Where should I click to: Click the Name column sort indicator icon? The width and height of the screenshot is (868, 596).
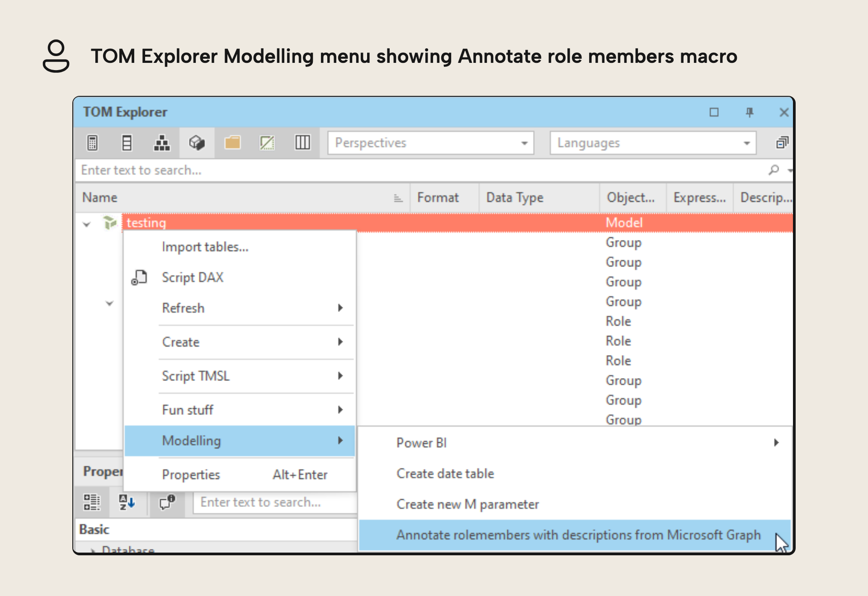point(398,198)
